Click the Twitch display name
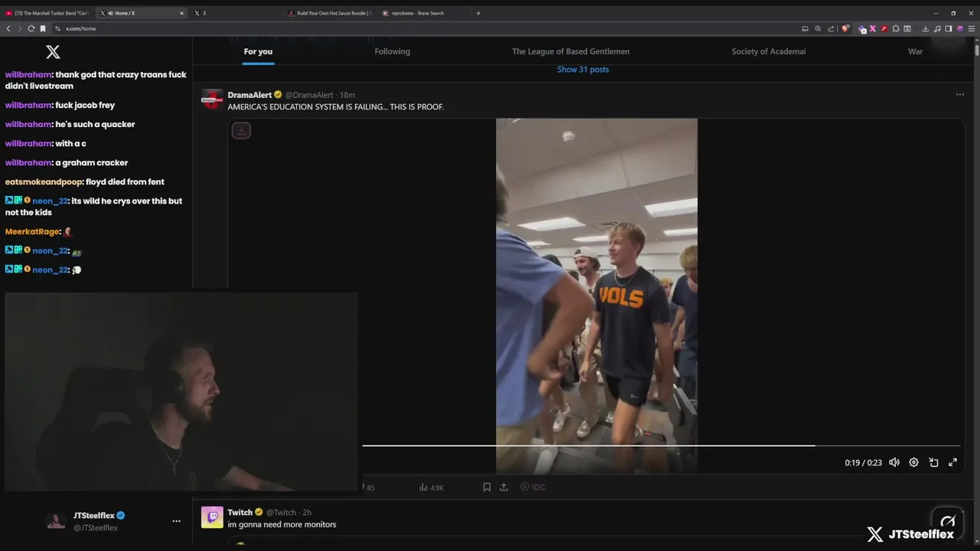The width and height of the screenshot is (980, 551). pyautogui.click(x=240, y=512)
